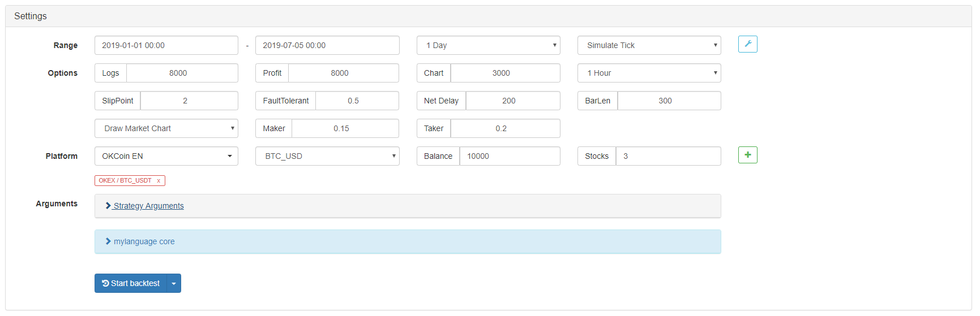Click the Net Delay value field
Image resolution: width=980 pixels, height=316 pixels.
[x=513, y=101]
